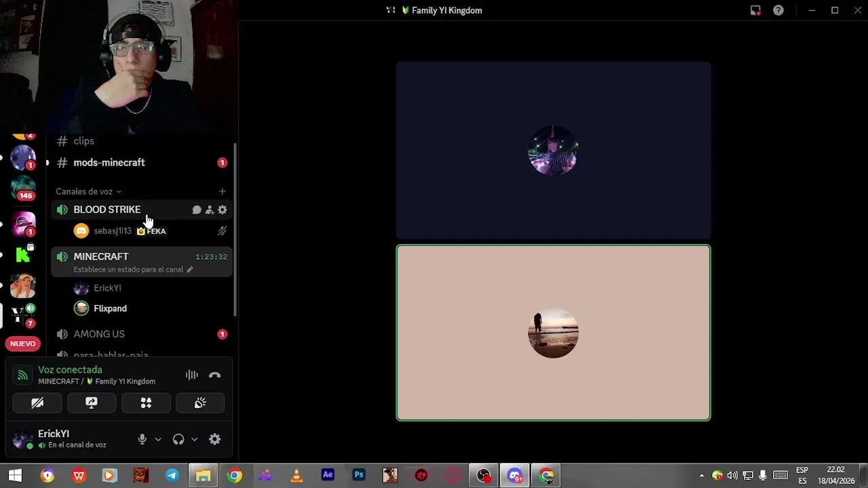This screenshot has height=488, width=868.
Task: Open Telegram from the taskbar
Action: (172, 476)
